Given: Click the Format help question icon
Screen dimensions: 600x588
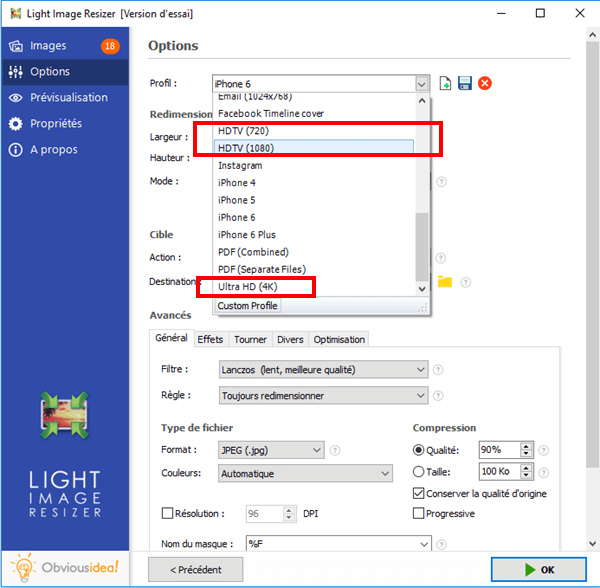Looking at the screenshot, I should (x=335, y=450).
